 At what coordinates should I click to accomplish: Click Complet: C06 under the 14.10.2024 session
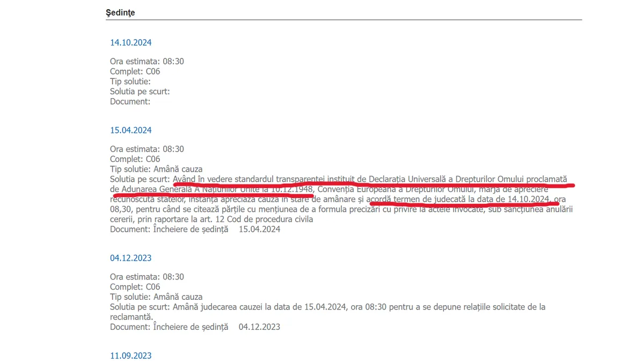point(135,71)
